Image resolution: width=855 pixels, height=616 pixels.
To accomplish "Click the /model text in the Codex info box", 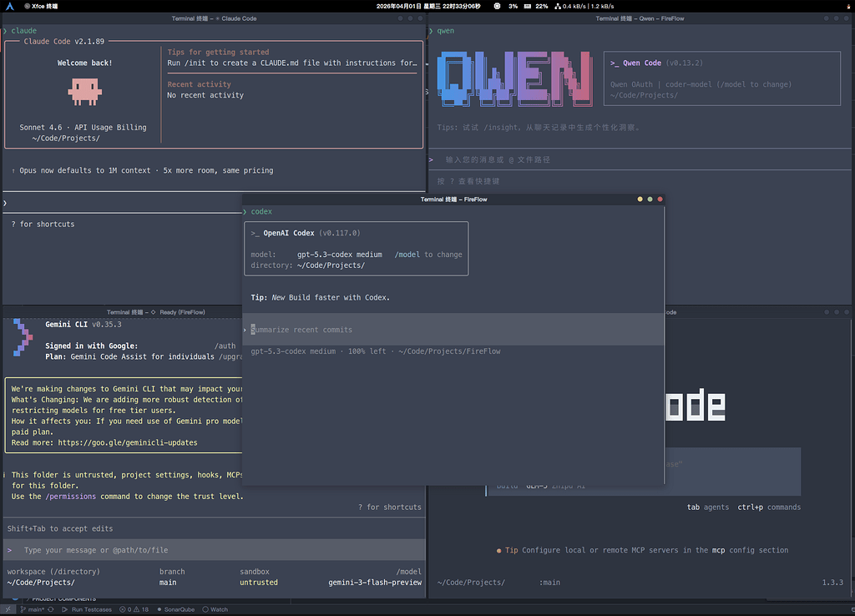I will [407, 254].
